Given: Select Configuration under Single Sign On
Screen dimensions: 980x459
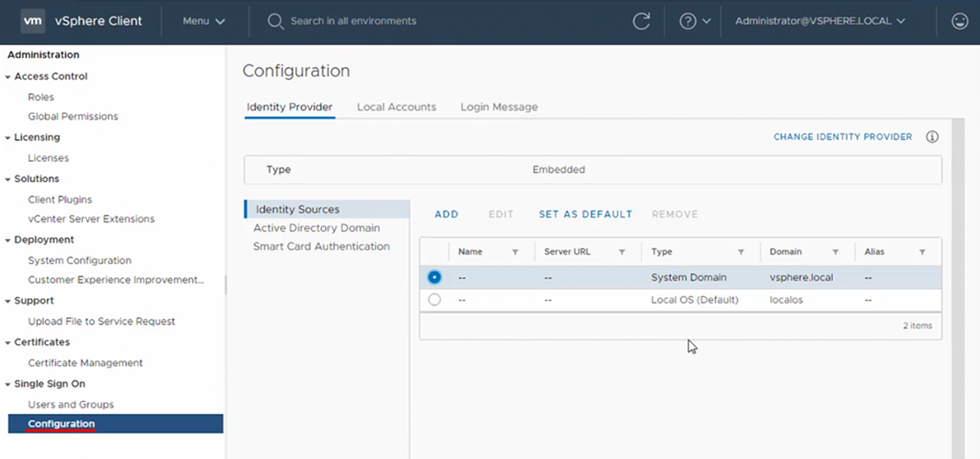Looking at the screenshot, I should click(x=116, y=423).
